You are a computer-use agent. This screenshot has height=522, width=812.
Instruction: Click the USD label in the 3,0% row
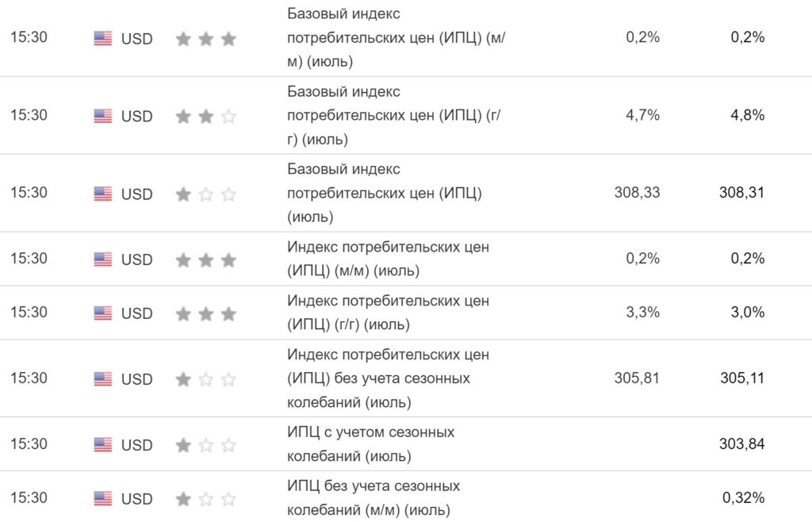[136, 313]
